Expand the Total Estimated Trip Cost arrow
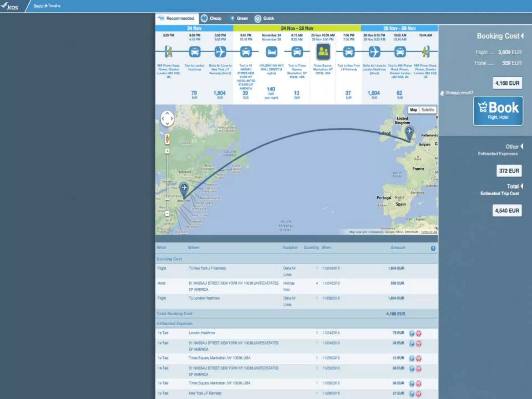 click(x=522, y=186)
